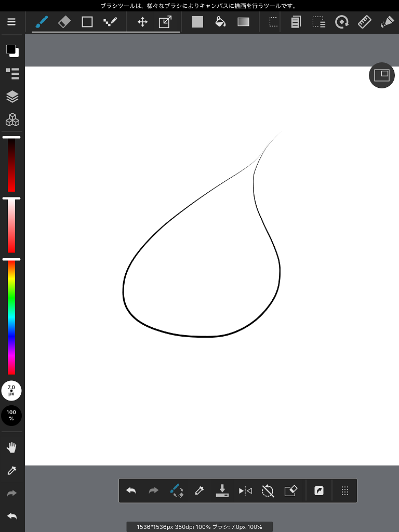
Task: Select the Transform tool
Action: (165, 22)
